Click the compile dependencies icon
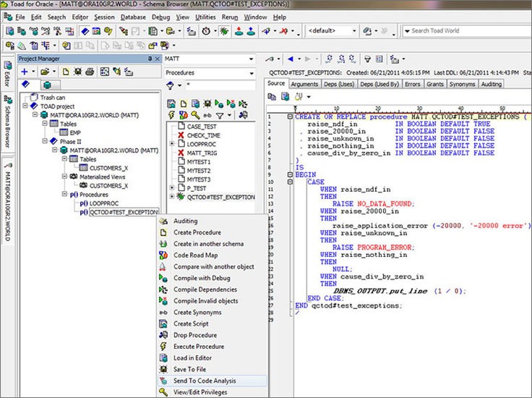Image resolution: width=532 pixels, height=398 pixels. pyautogui.click(x=243, y=103)
